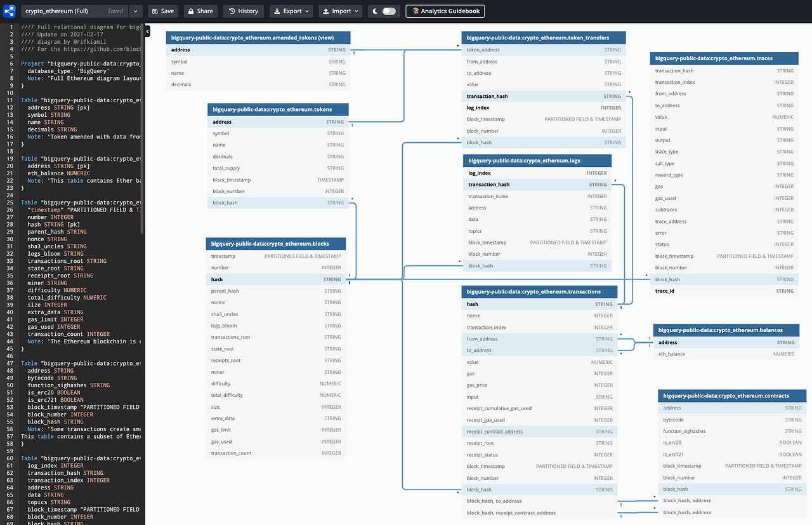Select the crypto_ethereum.balances table header
Viewport: 812px width, 525px height.
pos(726,330)
